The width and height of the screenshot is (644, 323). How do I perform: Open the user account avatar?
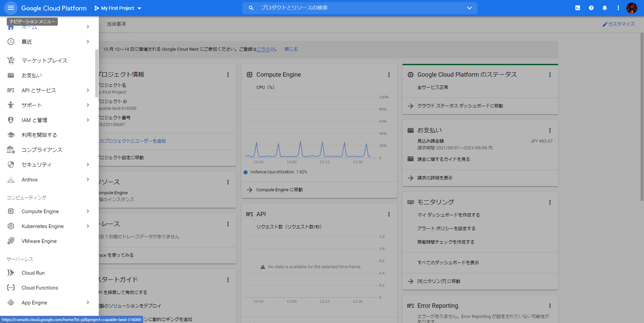click(632, 8)
